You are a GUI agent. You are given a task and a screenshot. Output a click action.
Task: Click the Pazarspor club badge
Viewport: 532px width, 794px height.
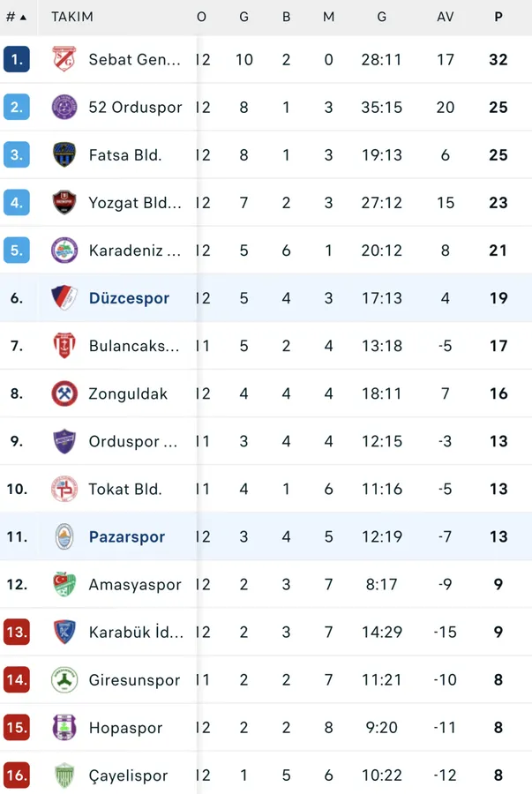(64, 536)
